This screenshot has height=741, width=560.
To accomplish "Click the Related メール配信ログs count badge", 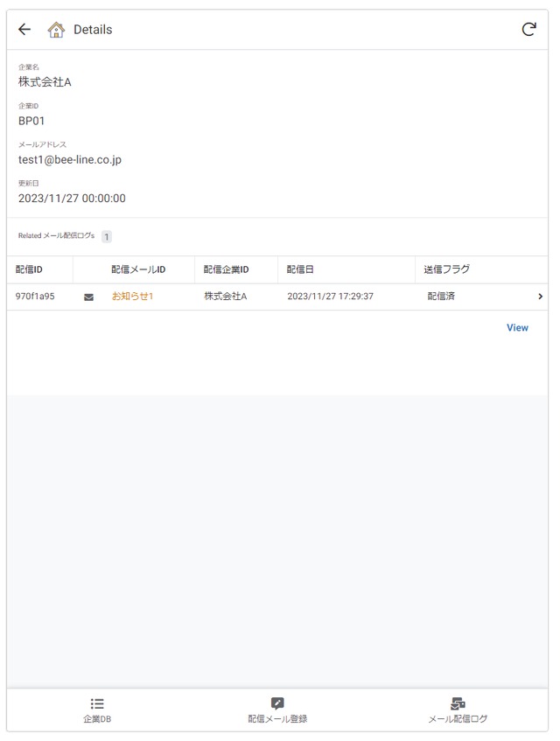I will pos(107,237).
